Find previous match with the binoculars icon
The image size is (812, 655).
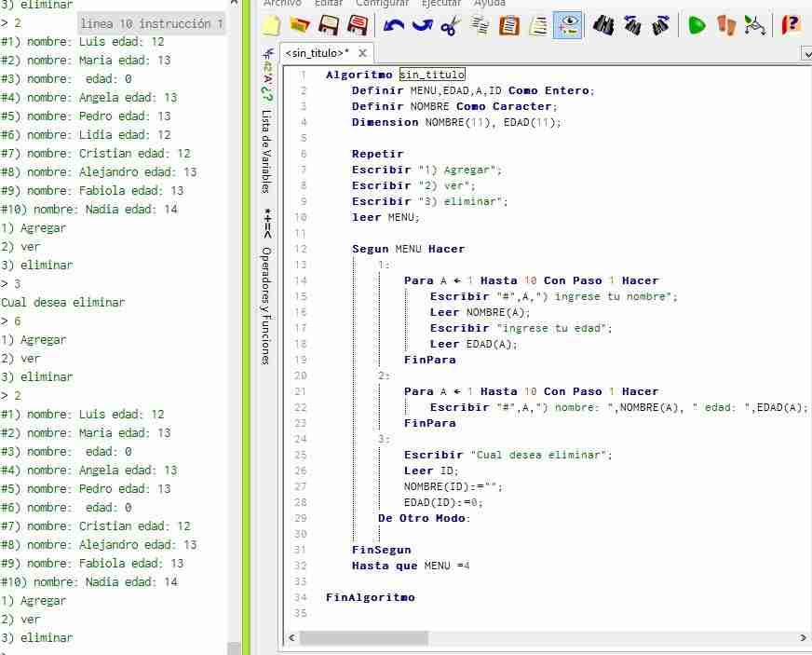tap(632, 25)
